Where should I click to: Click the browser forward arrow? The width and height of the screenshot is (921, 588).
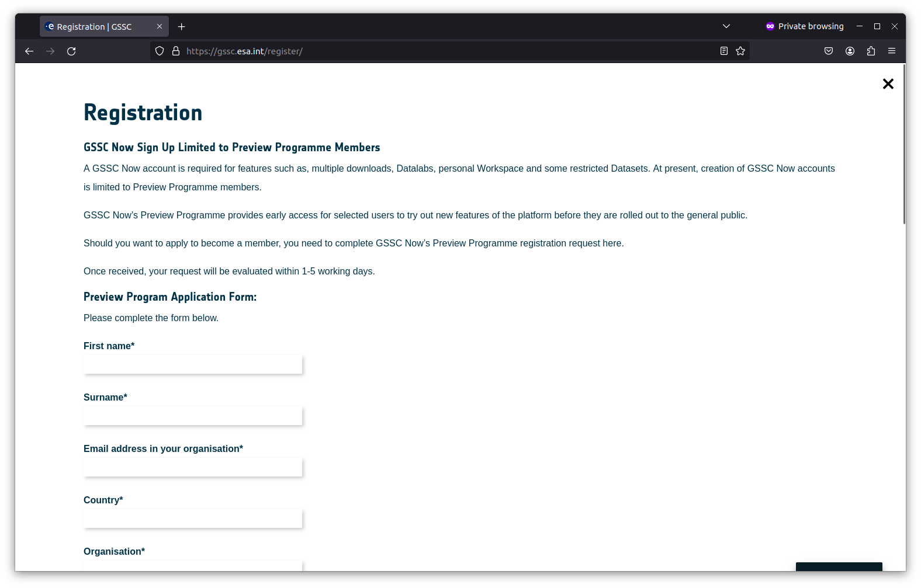point(50,51)
